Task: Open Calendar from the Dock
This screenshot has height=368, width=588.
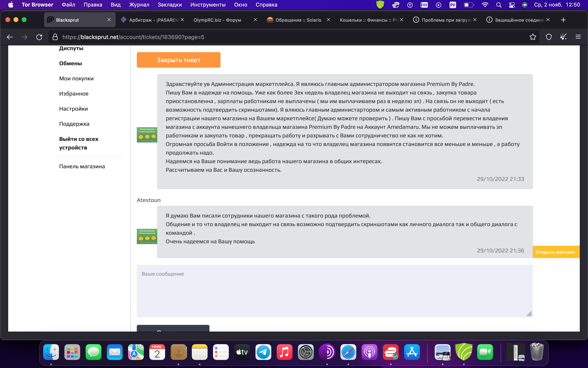Action: tap(157, 352)
